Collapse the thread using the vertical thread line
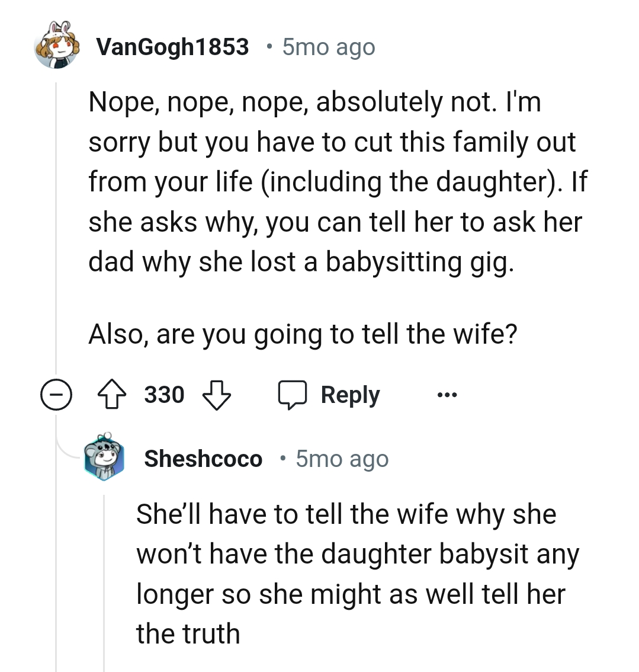This screenshot has width=639, height=672. click(56, 237)
